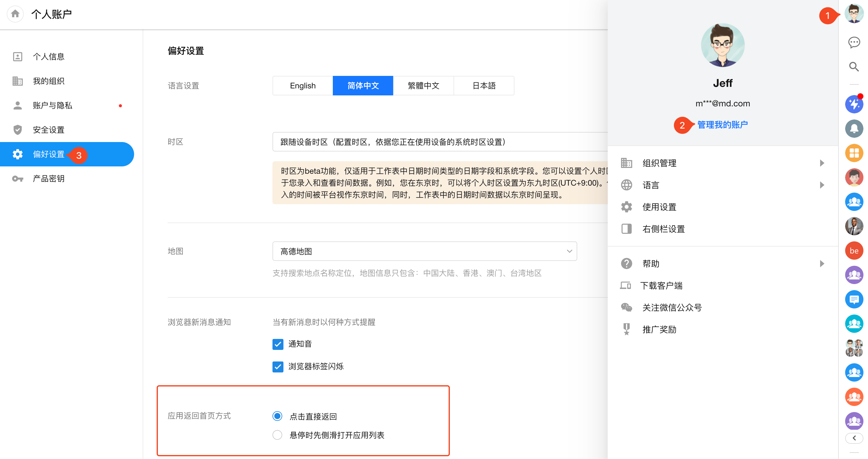The image size is (868, 459).
Task: Open the chat bubble icon in right sidebar
Action: (854, 42)
